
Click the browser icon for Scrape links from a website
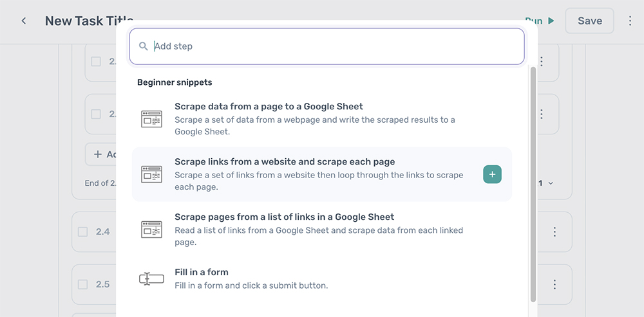point(151,174)
